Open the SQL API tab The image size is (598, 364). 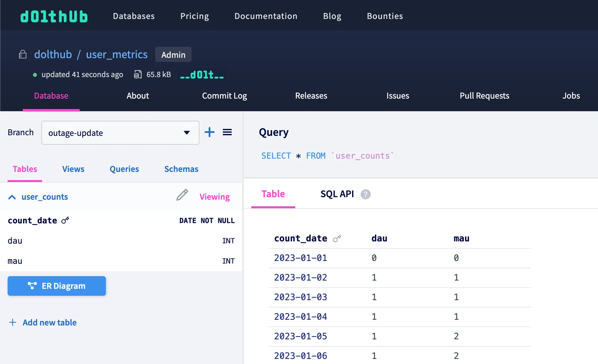click(x=337, y=194)
